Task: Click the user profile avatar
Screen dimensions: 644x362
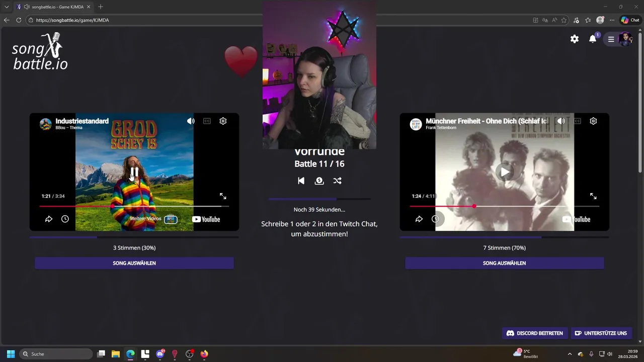Action: (625, 39)
